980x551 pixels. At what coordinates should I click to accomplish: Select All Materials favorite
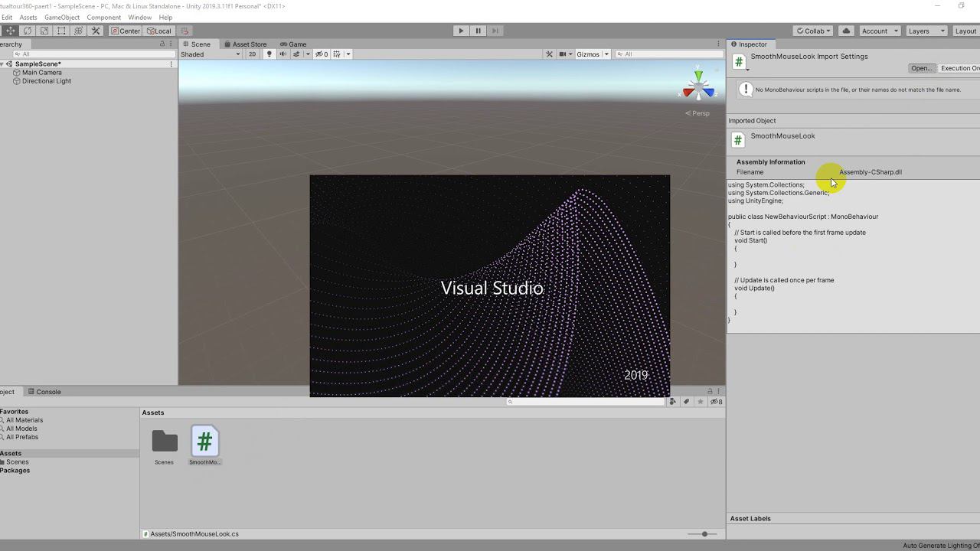click(x=24, y=420)
